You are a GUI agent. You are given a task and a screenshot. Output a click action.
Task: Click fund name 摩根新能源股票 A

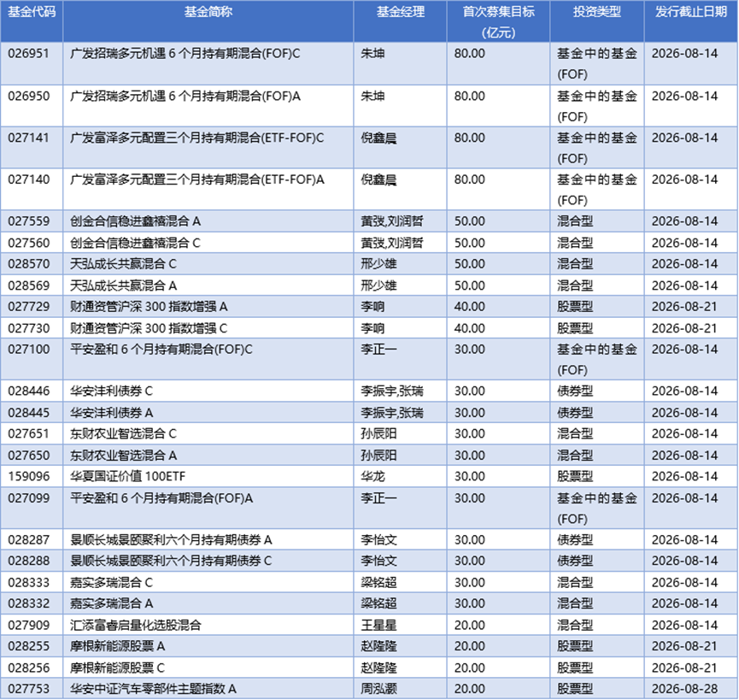(x=117, y=646)
